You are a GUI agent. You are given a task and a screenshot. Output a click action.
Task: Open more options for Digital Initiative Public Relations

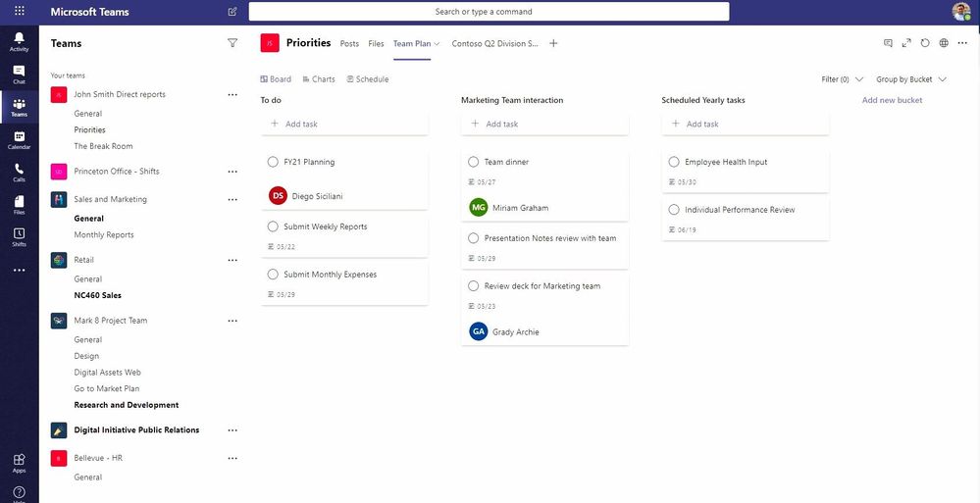point(232,429)
